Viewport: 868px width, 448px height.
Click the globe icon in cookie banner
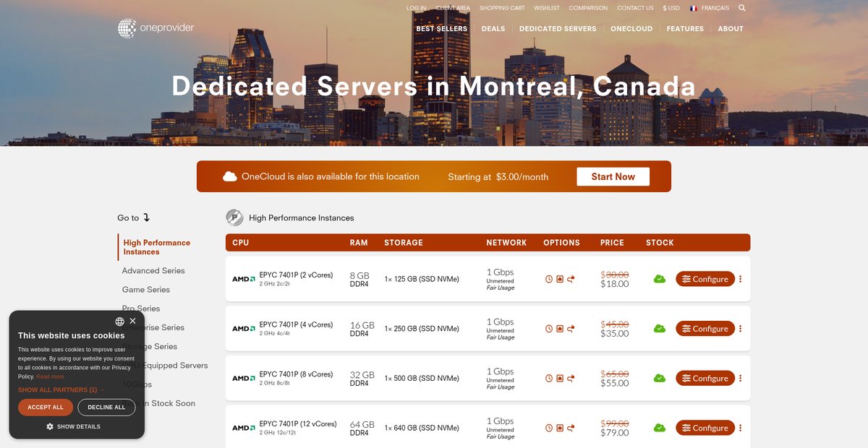[119, 322]
